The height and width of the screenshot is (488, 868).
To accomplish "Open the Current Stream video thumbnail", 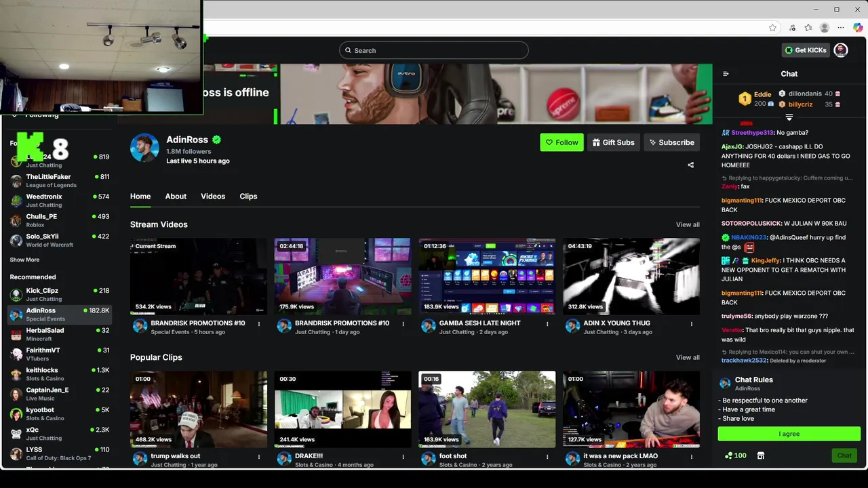I will pos(199,276).
